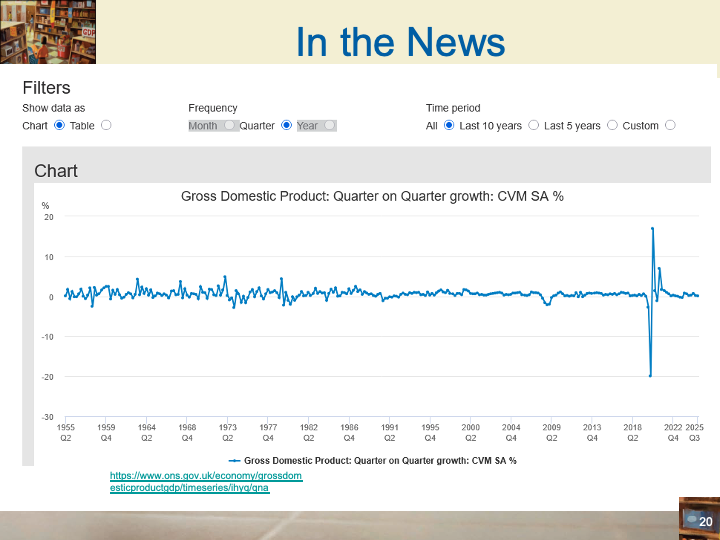720x540 pixels.
Task: Click the blue legend line marker
Action: (235, 460)
